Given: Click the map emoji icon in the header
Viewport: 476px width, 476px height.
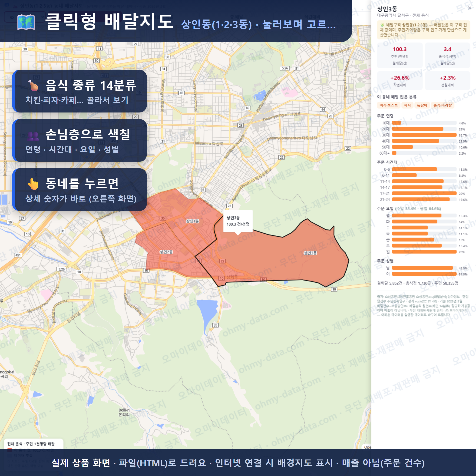Looking at the screenshot, I should 26,22.
